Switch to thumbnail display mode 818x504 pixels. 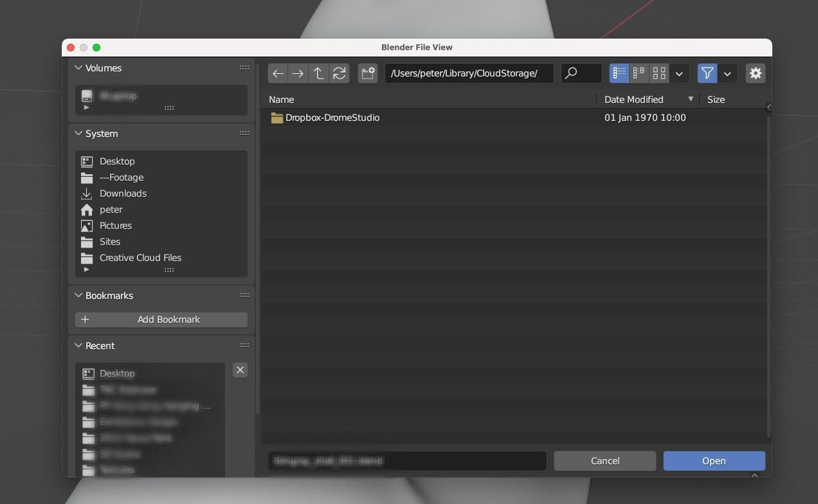point(659,73)
